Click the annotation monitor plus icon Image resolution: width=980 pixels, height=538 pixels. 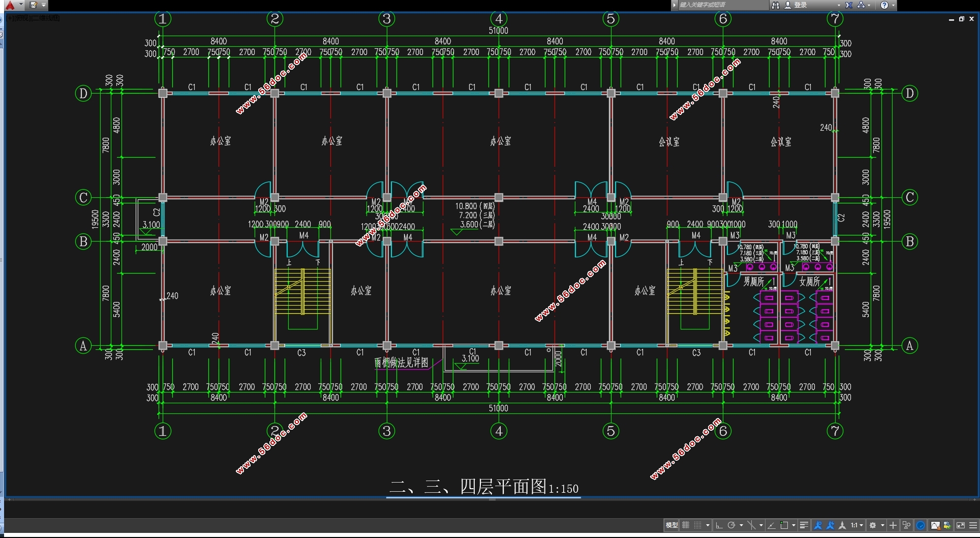(893, 525)
